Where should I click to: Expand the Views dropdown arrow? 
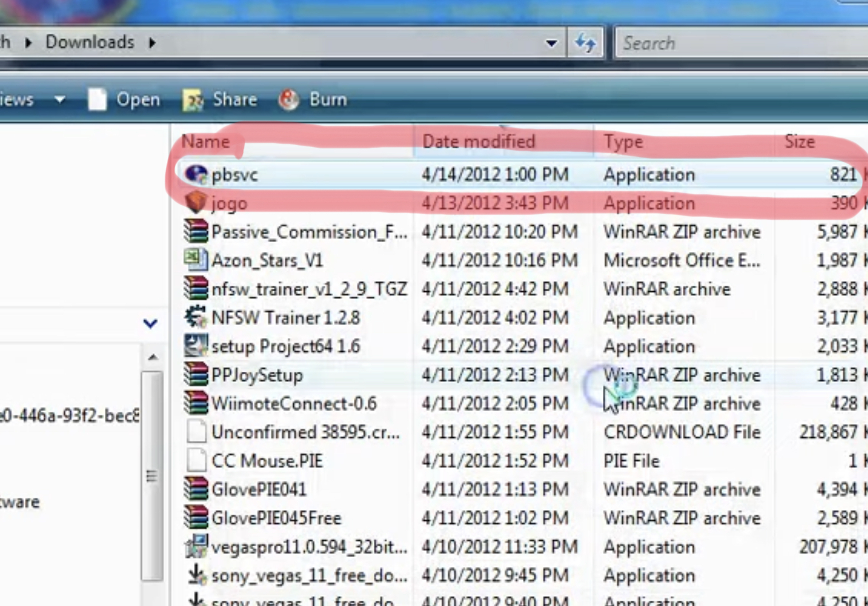[60, 100]
